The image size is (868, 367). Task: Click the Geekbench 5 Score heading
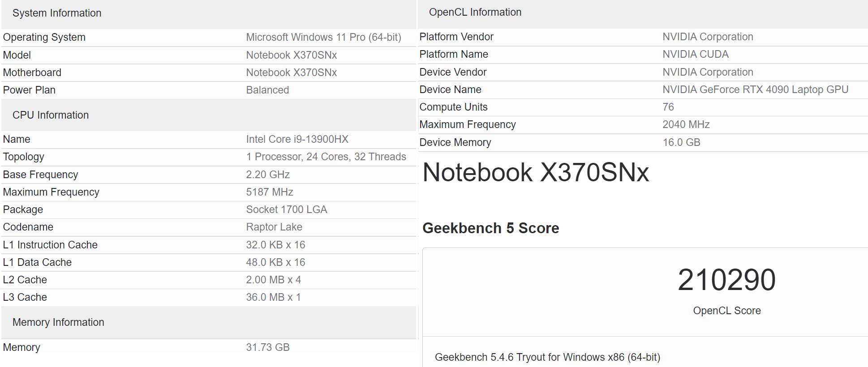coord(490,228)
